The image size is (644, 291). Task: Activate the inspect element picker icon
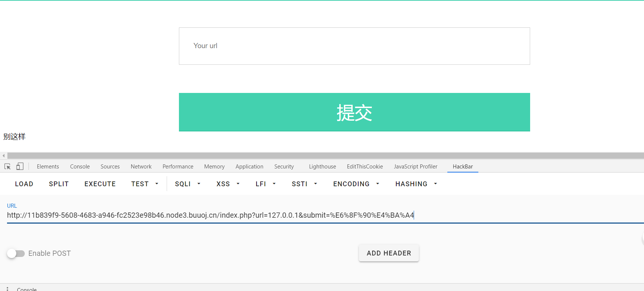click(x=7, y=167)
